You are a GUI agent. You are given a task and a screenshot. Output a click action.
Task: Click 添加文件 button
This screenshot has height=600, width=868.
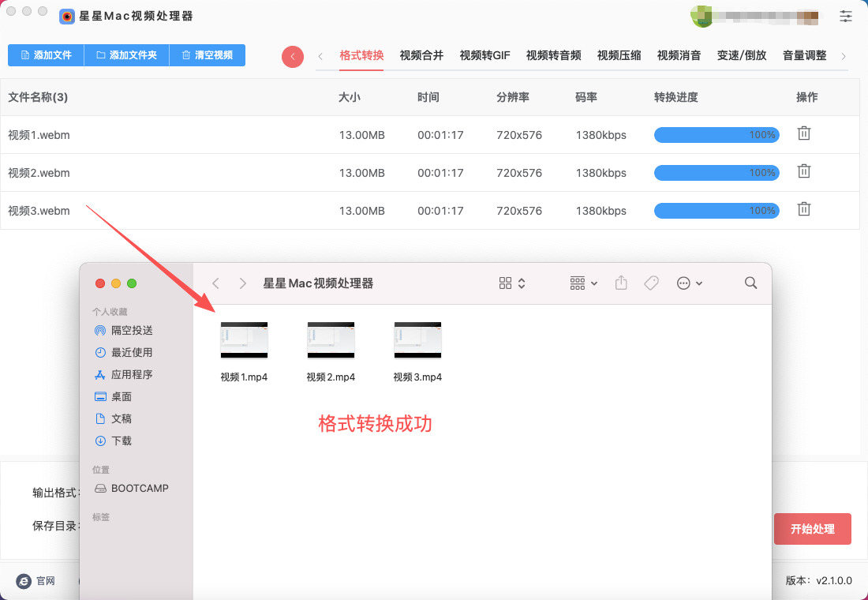click(46, 55)
